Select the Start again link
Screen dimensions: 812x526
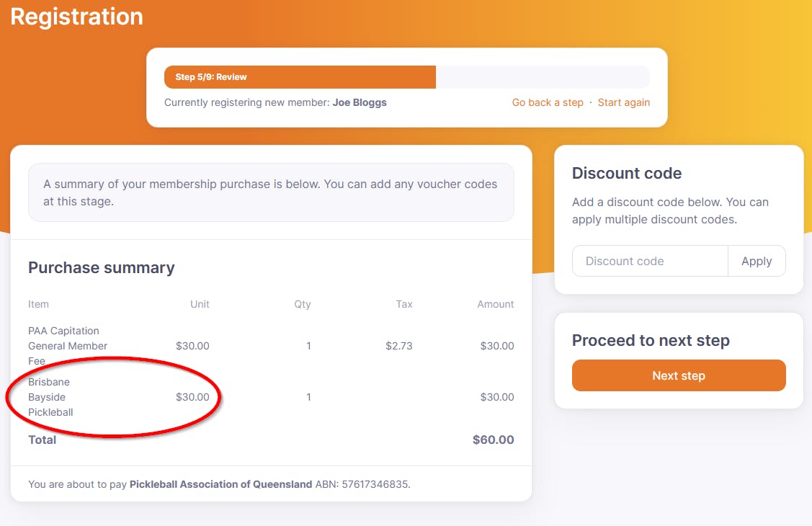[x=623, y=102]
